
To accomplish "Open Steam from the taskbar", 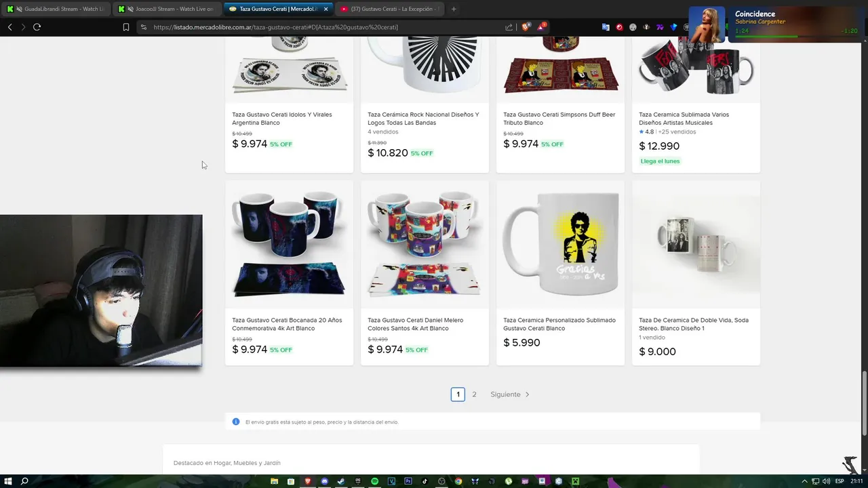I will 341,481.
